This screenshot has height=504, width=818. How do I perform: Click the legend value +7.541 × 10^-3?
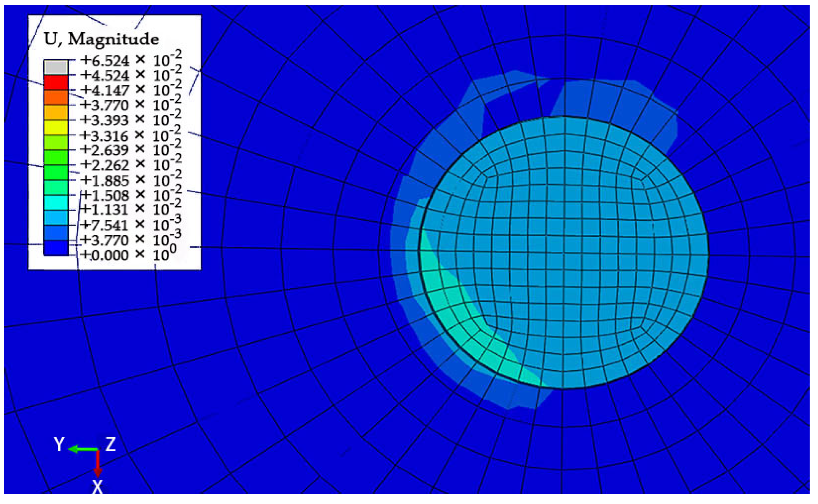[x=131, y=225]
